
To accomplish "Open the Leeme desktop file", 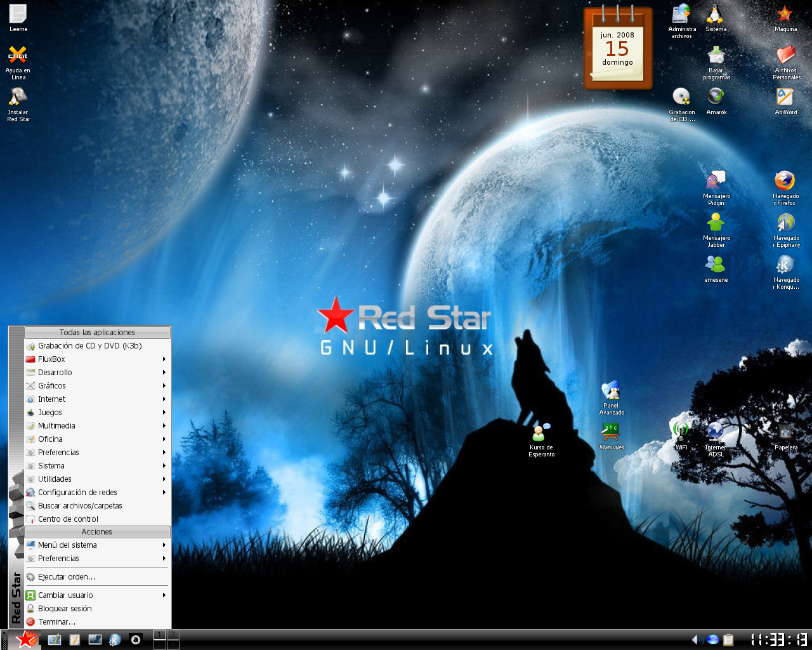I will click(x=18, y=18).
